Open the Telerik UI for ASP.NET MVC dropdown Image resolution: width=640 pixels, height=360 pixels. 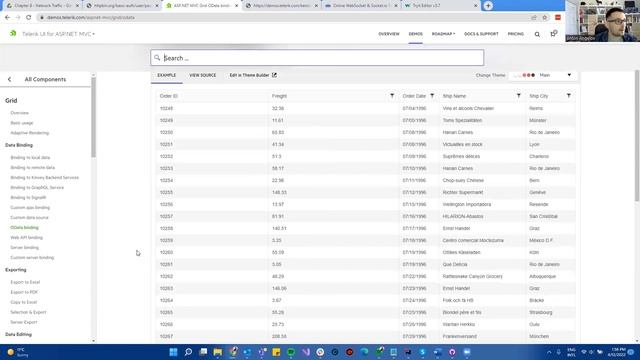58,34
